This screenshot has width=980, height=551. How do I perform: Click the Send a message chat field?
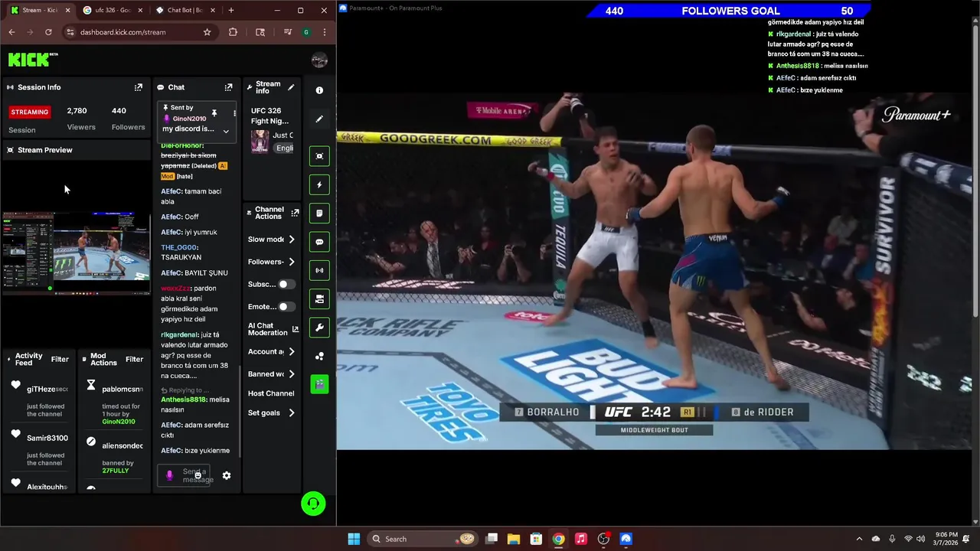tap(184, 475)
